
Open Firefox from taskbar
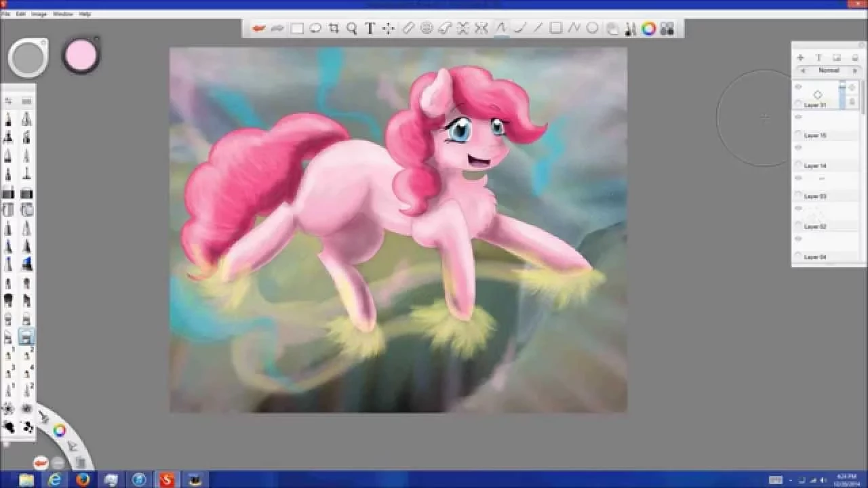coord(83,480)
